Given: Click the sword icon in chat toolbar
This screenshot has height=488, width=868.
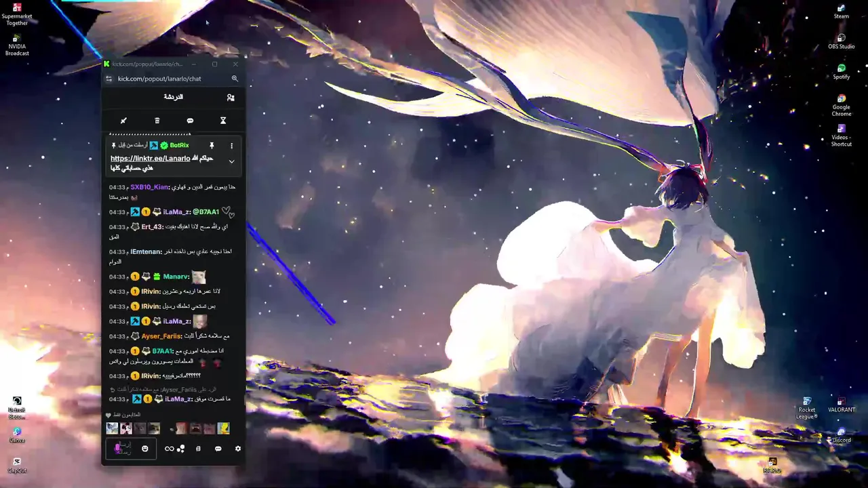Looking at the screenshot, I should pos(123,121).
